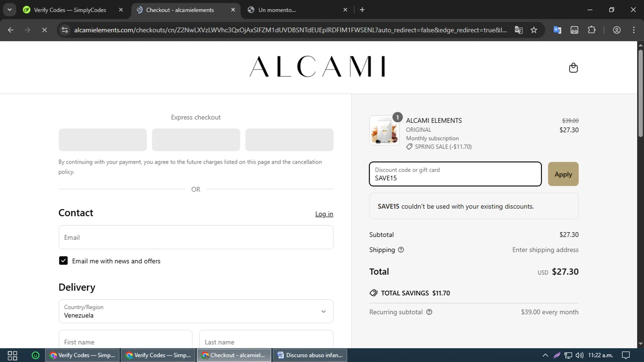Open first Verify Codes taskbar window

82,355
